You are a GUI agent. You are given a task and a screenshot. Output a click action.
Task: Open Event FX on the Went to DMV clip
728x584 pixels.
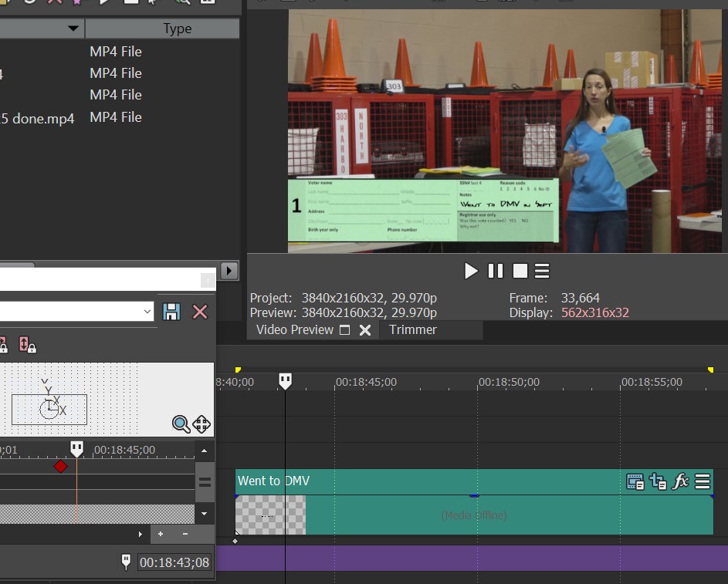[x=680, y=482]
